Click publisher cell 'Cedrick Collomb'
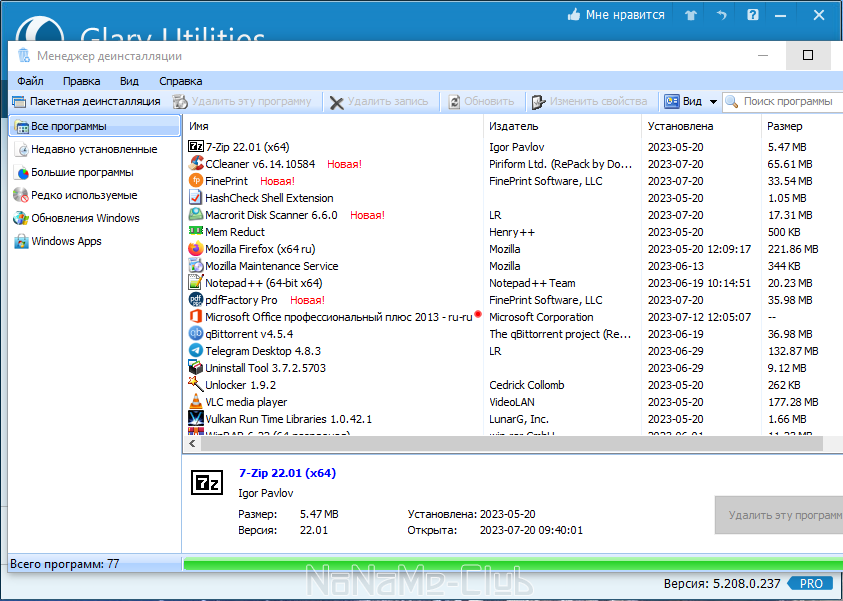 point(527,385)
